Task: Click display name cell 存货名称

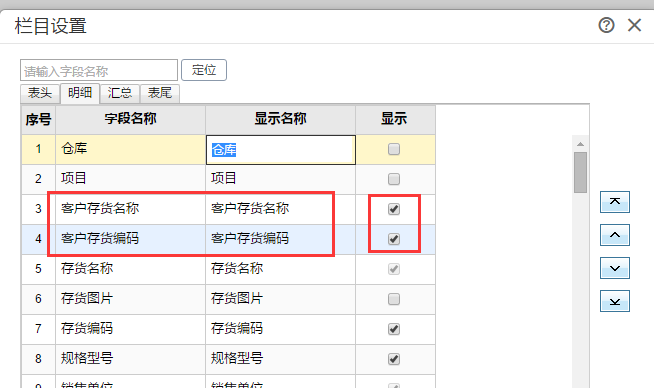Action: [281, 269]
